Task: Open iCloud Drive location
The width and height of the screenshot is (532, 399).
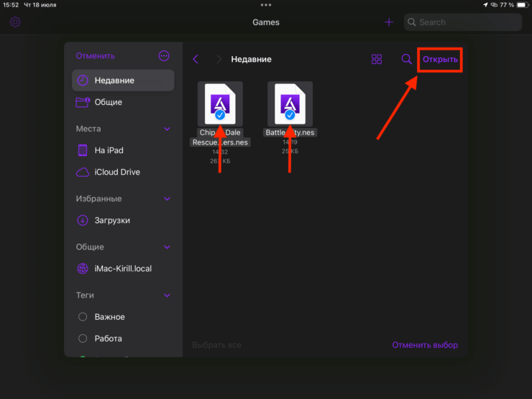Action: click(x=116, y=172)
